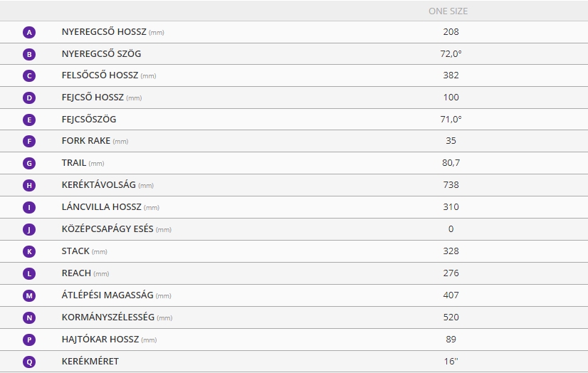Click the purple G icon beside Trail

[29, 164]
